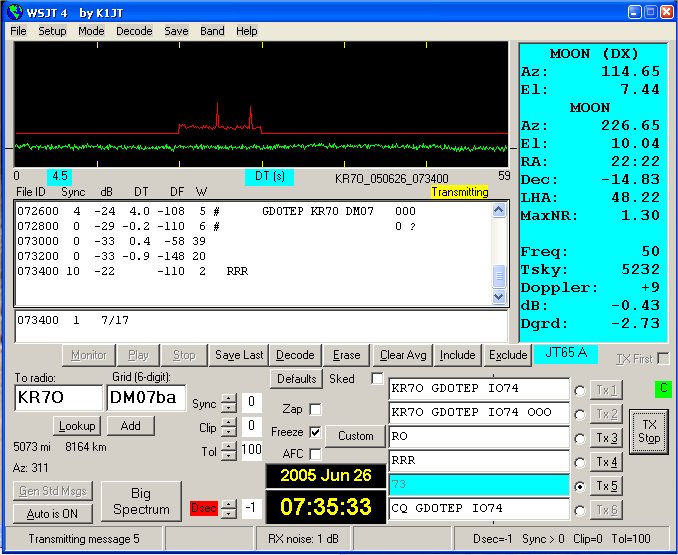Click the green C indicator box

click(662, 388)
